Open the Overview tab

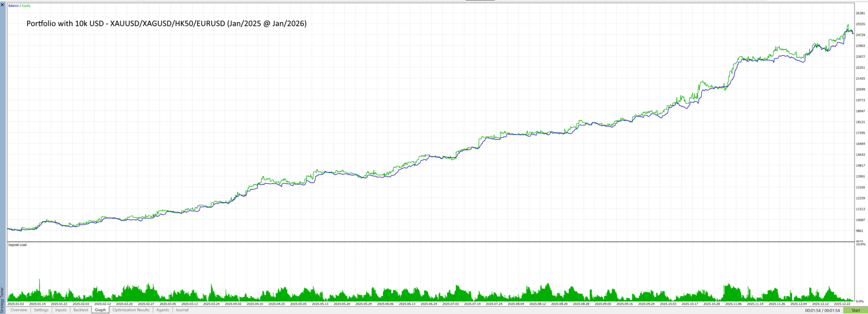point(19,310)
